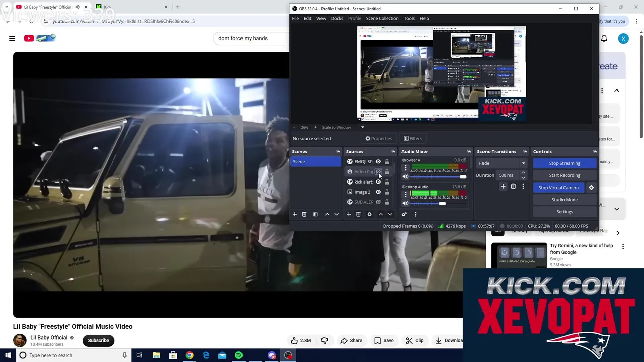Add a new scene with plus icon
The height and width of the screenshot is (362, 644).
click(x=295, y=214)
